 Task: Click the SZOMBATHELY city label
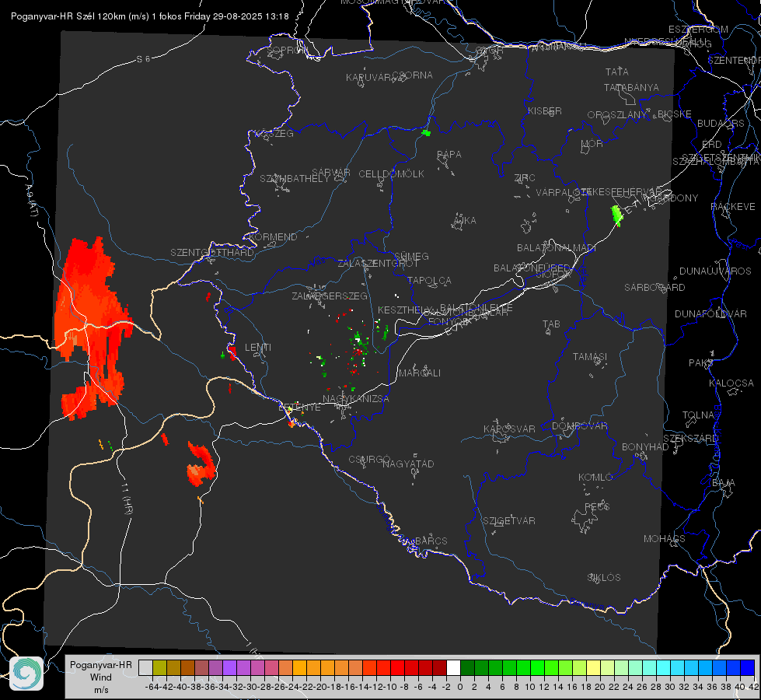point(295,179)
